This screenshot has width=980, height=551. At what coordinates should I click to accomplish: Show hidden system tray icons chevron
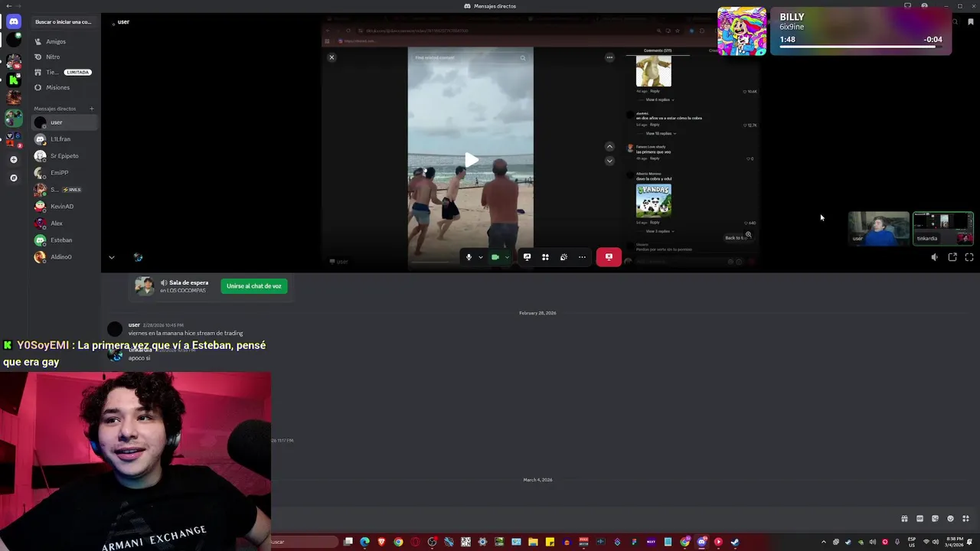[x=824, y=542]
